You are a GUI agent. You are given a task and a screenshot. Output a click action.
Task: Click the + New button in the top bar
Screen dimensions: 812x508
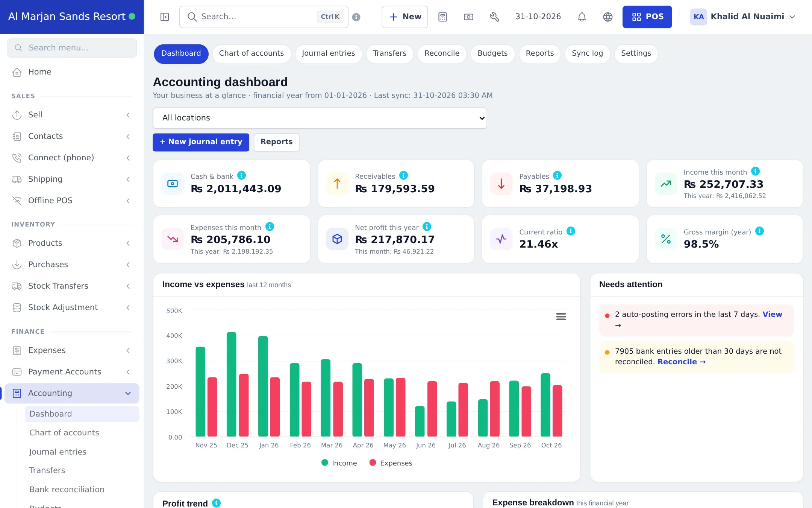404,17
